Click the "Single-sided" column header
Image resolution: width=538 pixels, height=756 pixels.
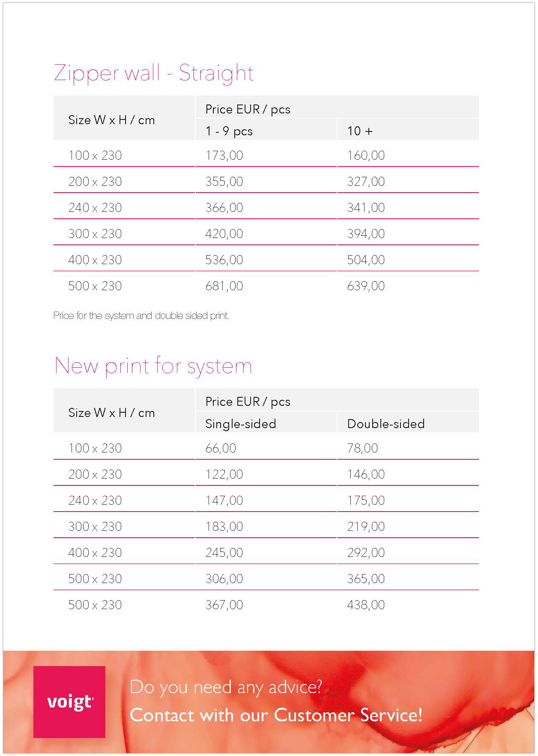point(241,424)
